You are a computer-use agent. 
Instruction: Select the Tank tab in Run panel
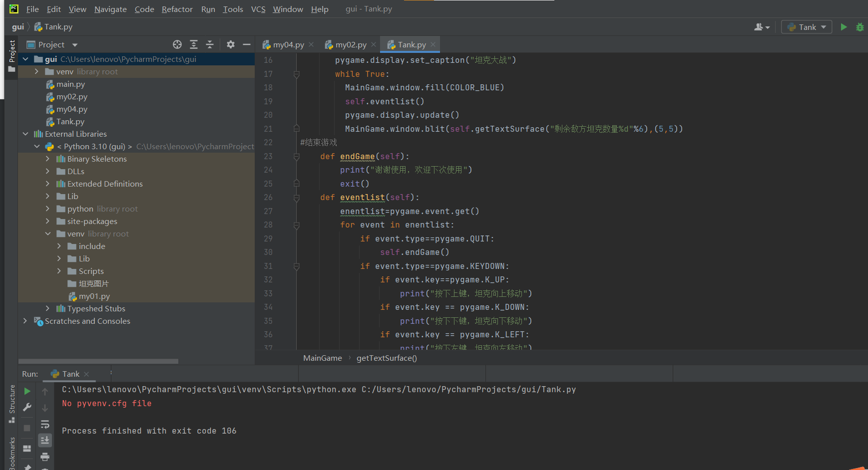70,374
